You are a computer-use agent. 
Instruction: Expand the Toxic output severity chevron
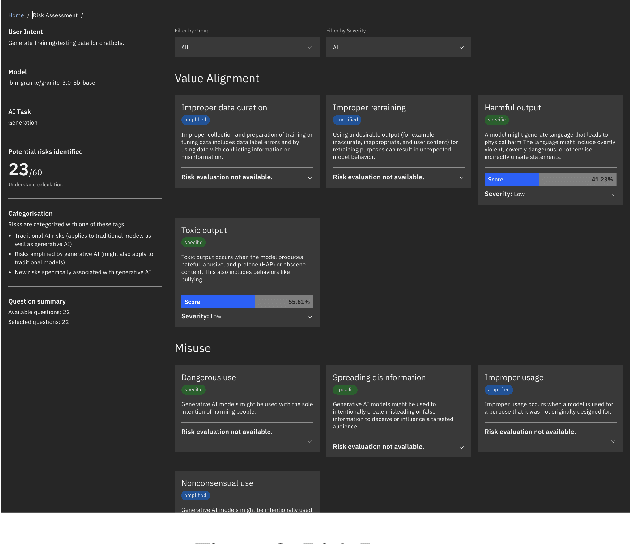[310, 316]
